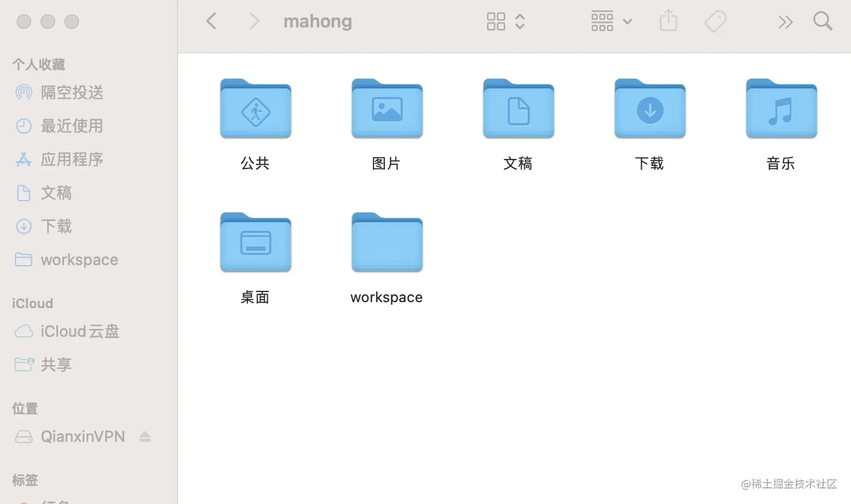This screenshot has width=851, height=504.
Task: Open Finder search magnifier
Action: (823, 21)
